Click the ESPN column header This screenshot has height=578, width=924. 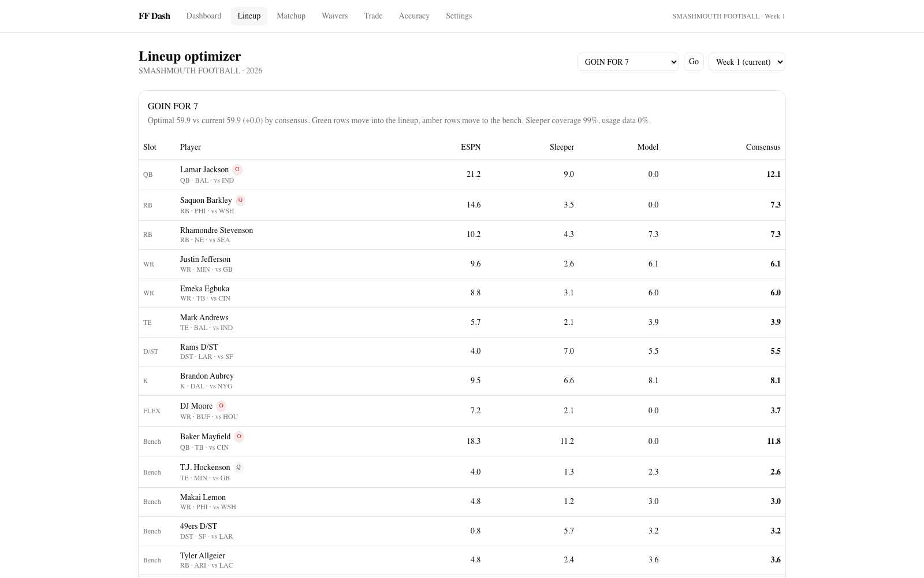click(471, 147)
